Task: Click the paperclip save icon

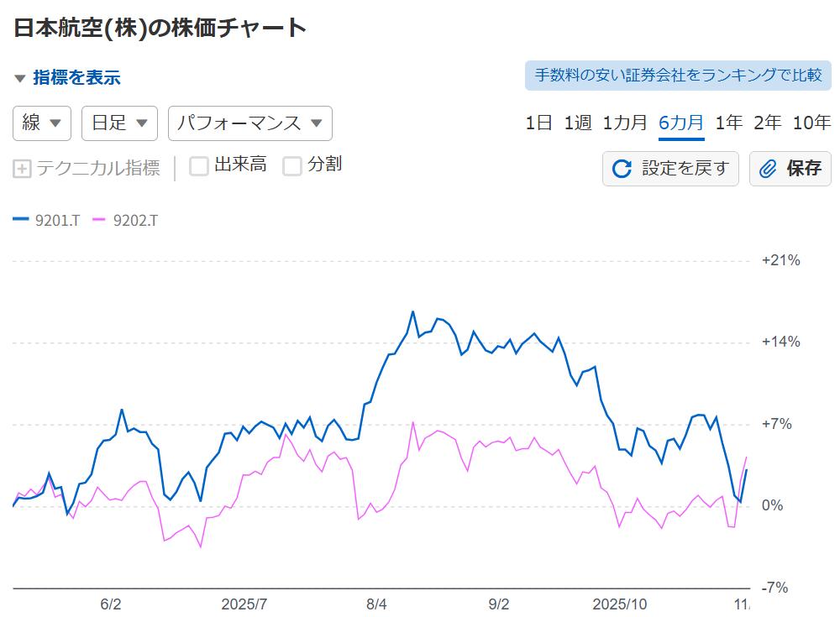Action: (x=768, y=169)
